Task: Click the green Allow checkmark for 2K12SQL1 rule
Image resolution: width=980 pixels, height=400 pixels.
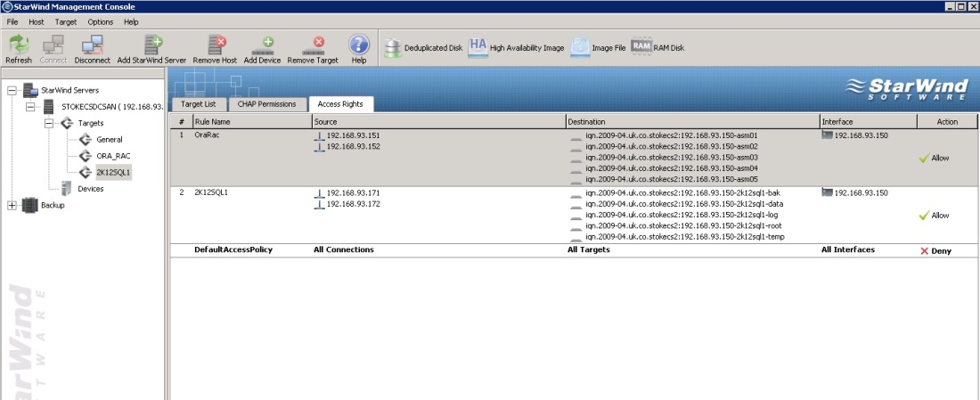Action: (x=925, y=216)
